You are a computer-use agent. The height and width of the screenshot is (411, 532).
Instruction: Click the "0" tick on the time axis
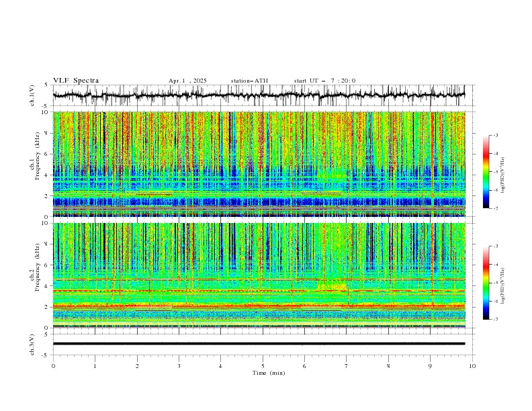[x=53, y=366]
